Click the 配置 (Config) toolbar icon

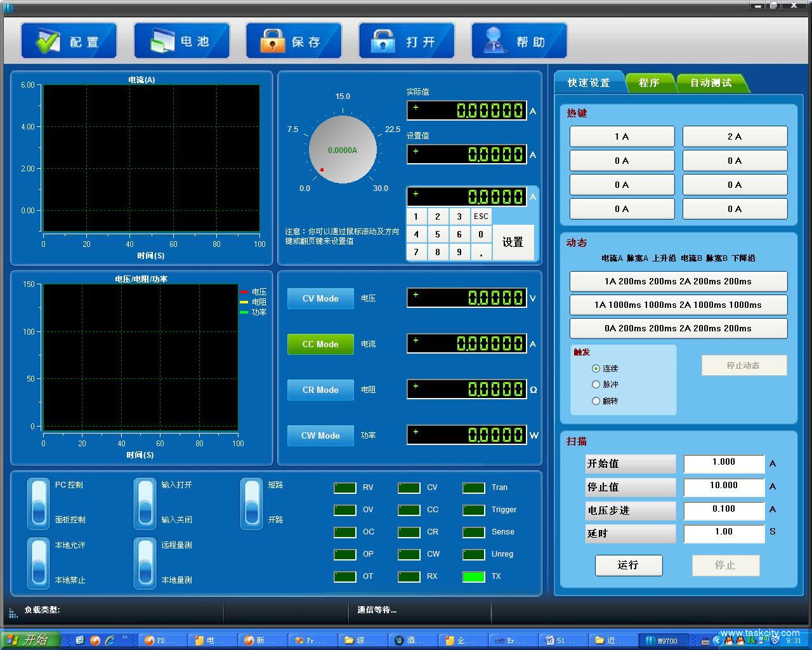pyautogui.click(x=48, y=41)
